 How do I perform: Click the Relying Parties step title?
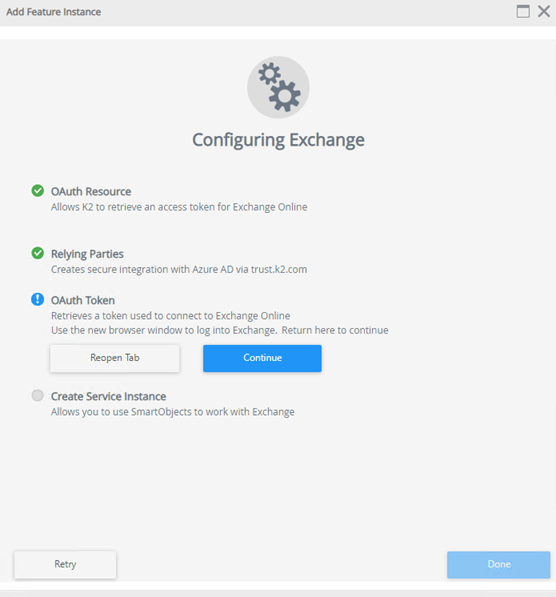87,254
